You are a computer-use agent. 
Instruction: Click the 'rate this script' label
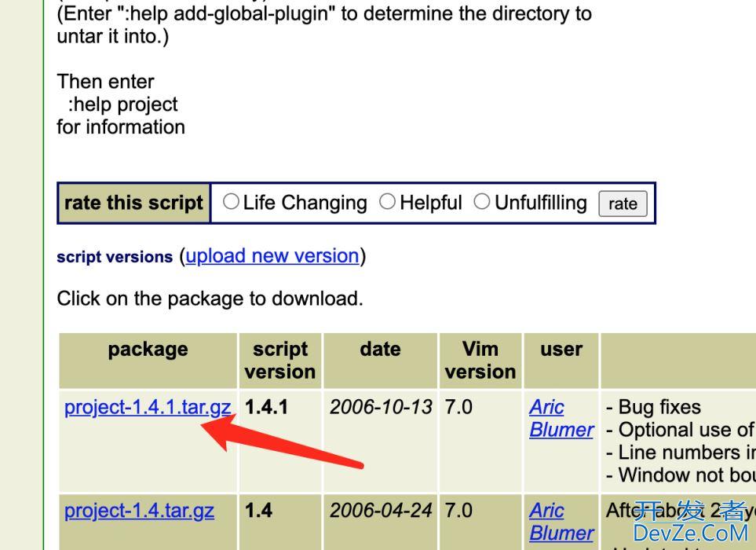pyautogui.click(x=133, y=203)
